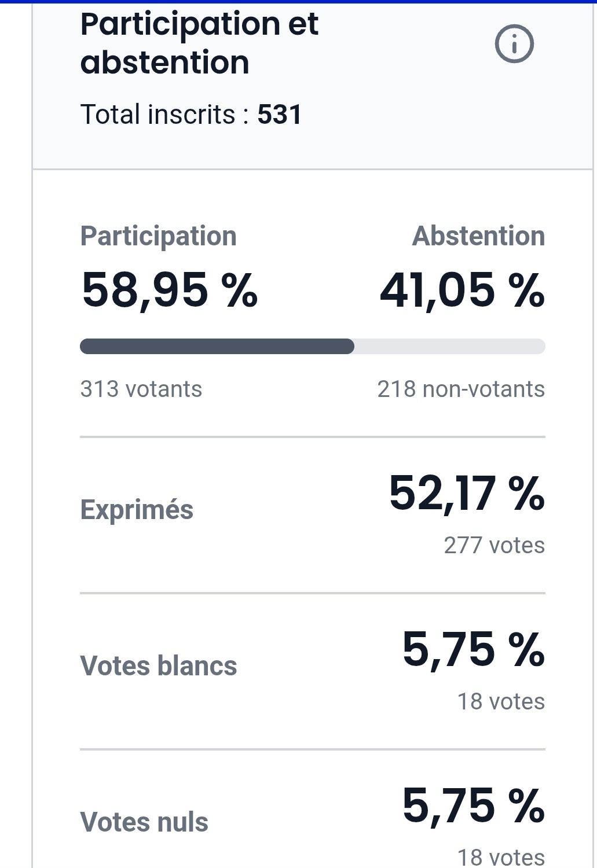
Task: Click the dark filled part of the participation bar
Action: [217, 346]
